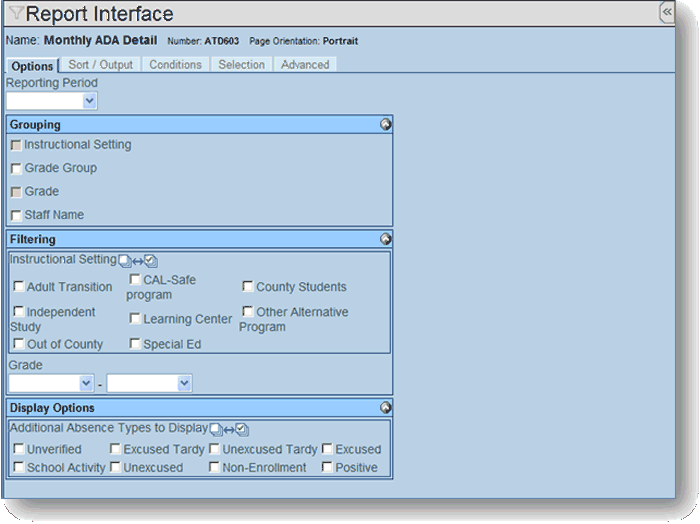Viewport: 700px width, 524px height.
Task: Check all Instructional Setting filter options icon
Action: (151, 261)
